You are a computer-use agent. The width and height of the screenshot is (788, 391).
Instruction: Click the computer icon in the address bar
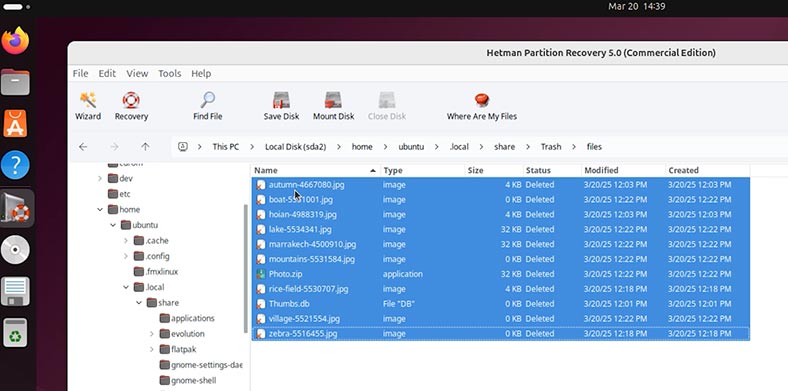(183, 147)
